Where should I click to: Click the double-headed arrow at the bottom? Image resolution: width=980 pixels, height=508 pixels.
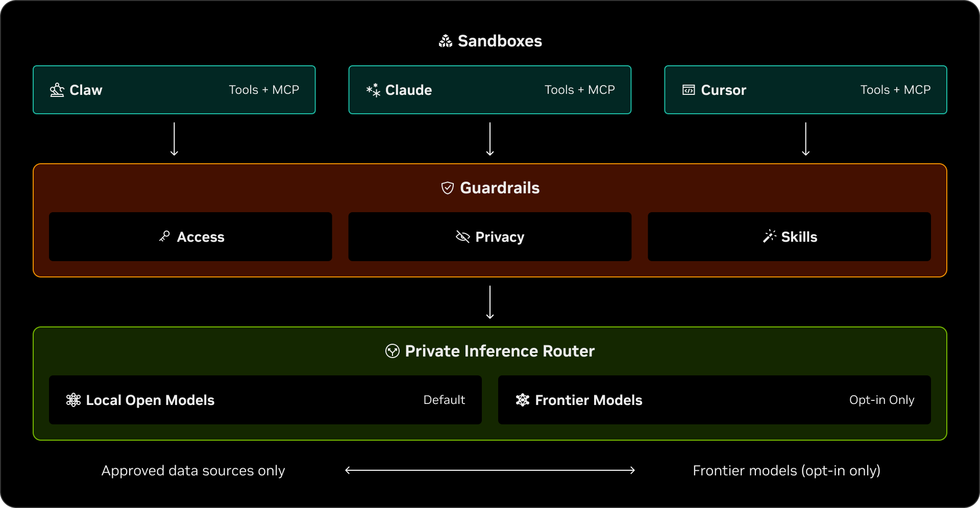coord(490,470)
